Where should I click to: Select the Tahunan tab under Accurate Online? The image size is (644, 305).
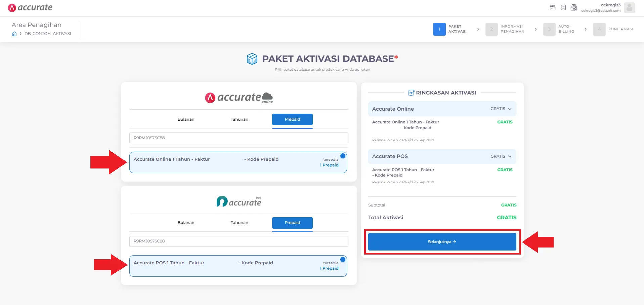click(x=239, y=119)
